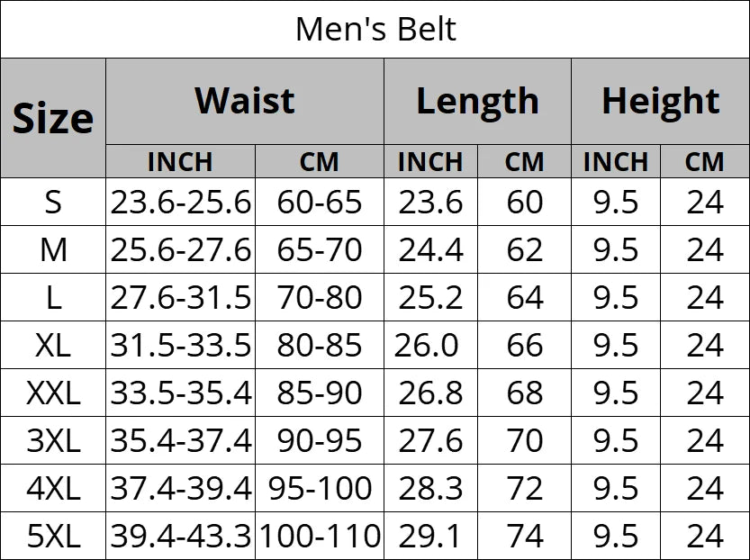Click the INCH subheader under Height
Viewport: 750px width, 560px height.
coord(616,161)
